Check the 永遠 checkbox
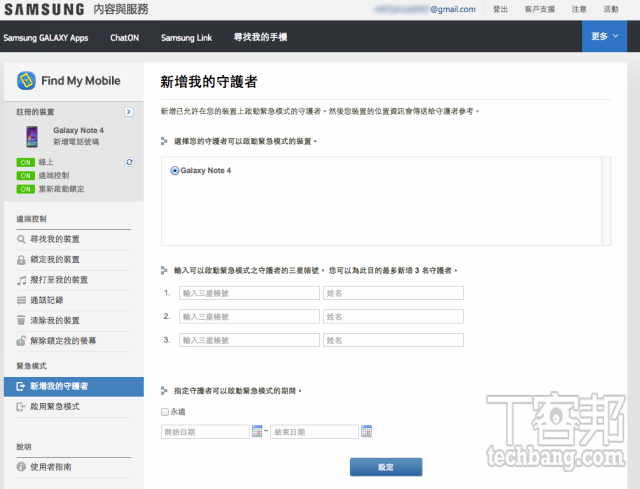This screenshot has width=640, height=489. click(165, 412)
